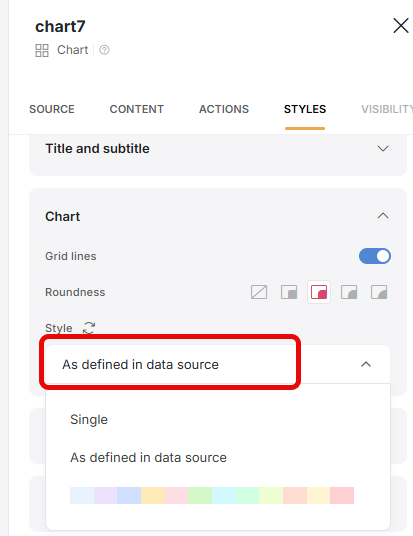Close the chart7 panel
413x536 pixels.
click(x=401, y=26)
